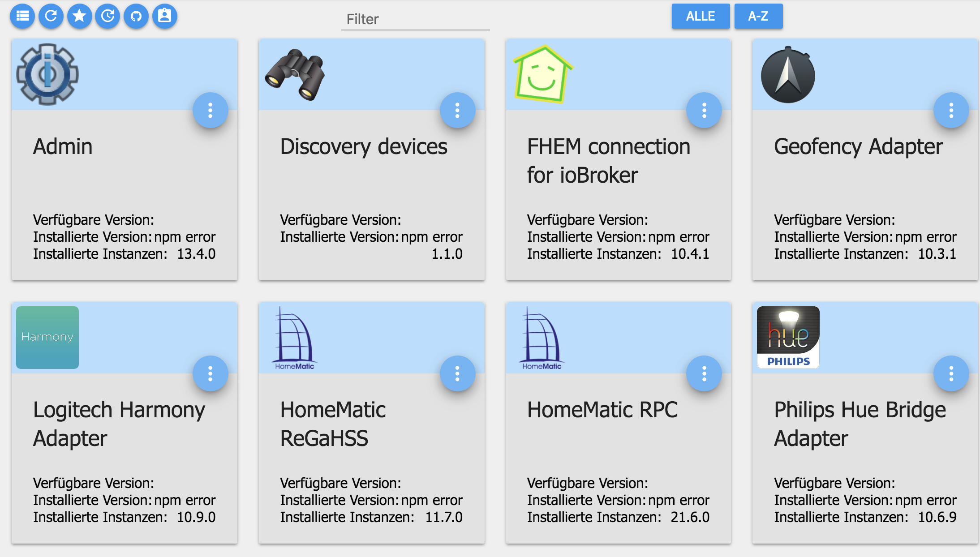This screenshot has height=557, width=980.
Task: Switch to list view using table icon
Action: pos(22,16)
